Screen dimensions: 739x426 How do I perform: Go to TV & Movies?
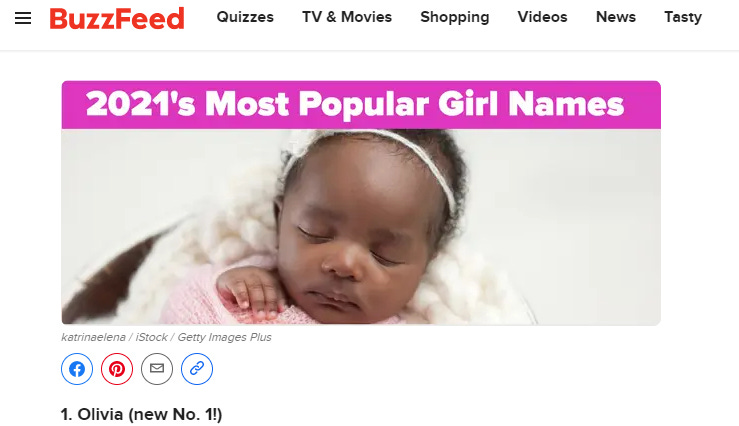[347, 17]
